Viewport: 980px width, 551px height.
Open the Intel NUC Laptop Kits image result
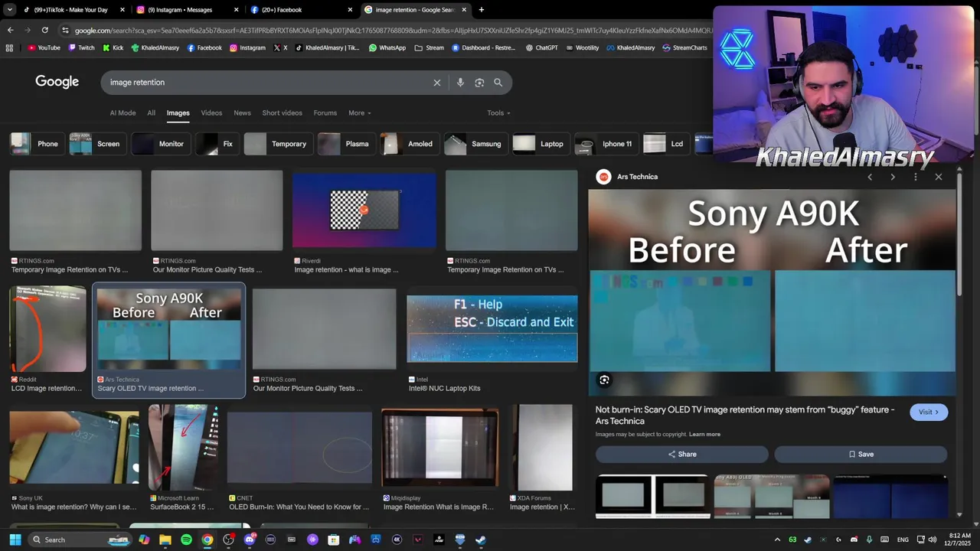[492, 329]
